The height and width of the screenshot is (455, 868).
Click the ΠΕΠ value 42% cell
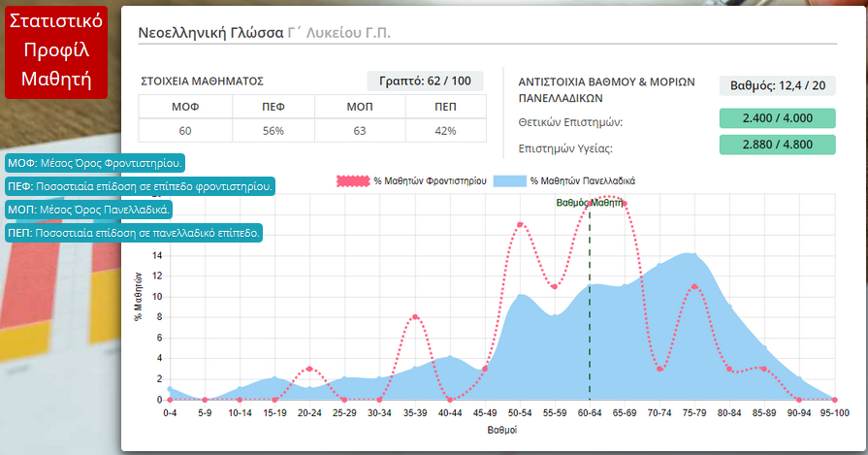coord(445,131)
